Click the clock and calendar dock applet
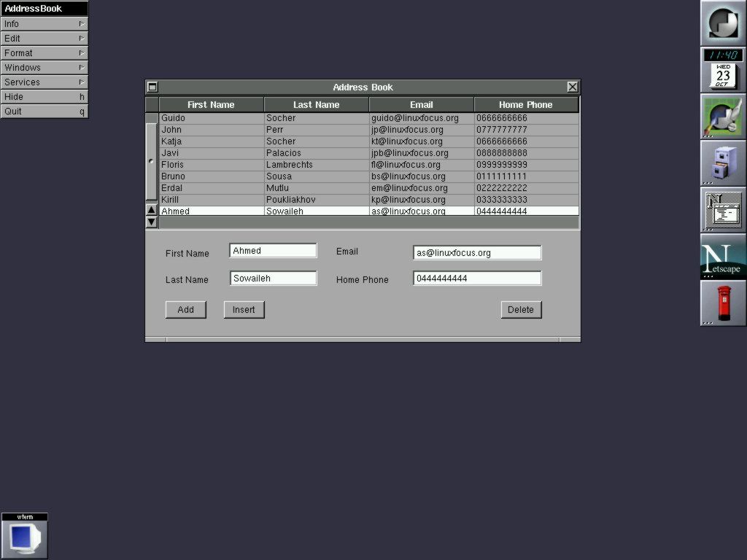 (x=723, y=70)
